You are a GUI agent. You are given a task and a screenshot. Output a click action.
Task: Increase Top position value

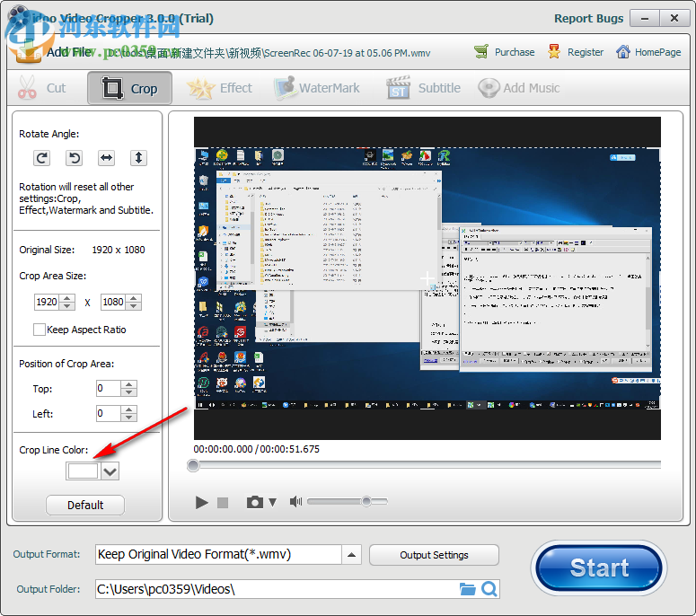coord(128,385)
